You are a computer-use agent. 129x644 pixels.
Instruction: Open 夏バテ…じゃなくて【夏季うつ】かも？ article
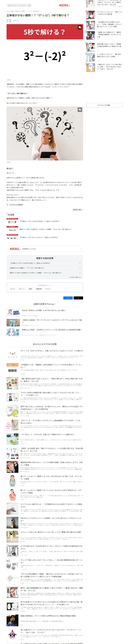coord(51,478)
